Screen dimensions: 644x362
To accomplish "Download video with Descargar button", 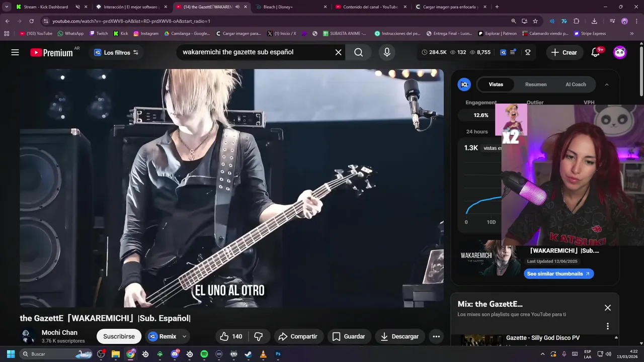I will tap(400, 336).
